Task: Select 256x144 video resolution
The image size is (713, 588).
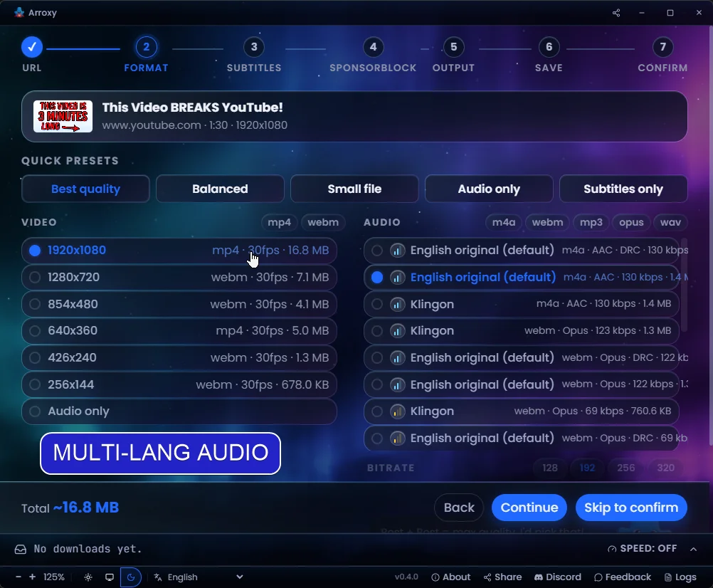Action: [179, 384]
